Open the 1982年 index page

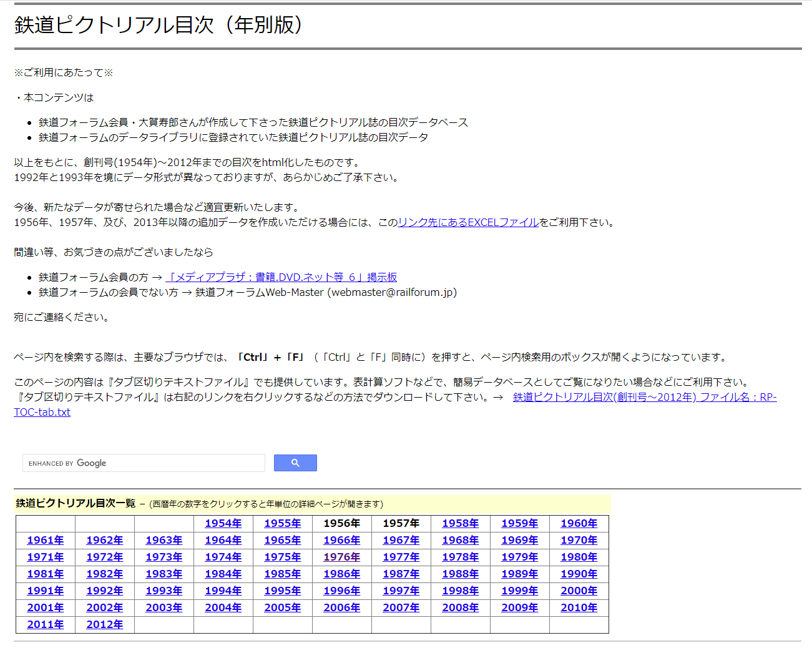pos(105,574)
